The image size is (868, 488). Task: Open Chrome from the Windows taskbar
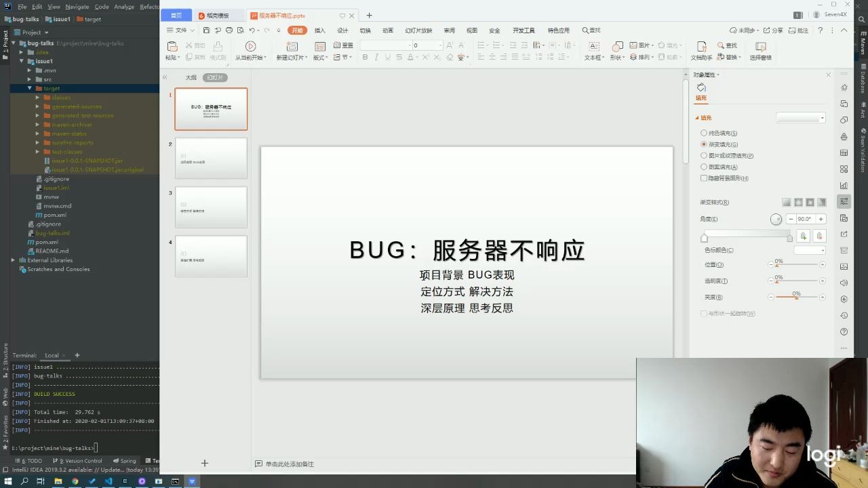tap(75, 481)
